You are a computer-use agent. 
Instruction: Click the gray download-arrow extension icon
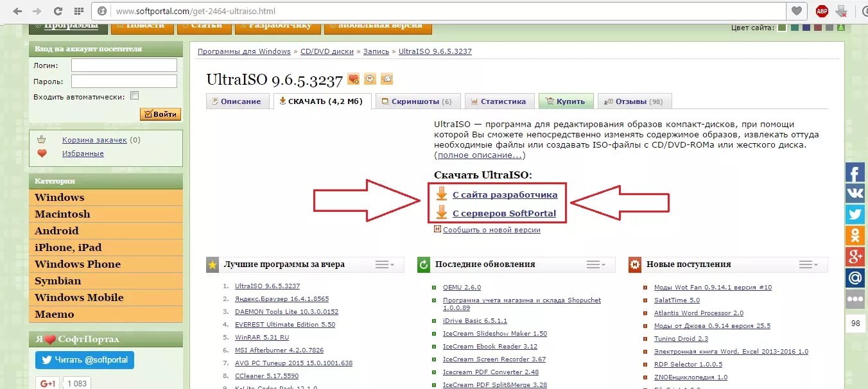coord(842,11)
